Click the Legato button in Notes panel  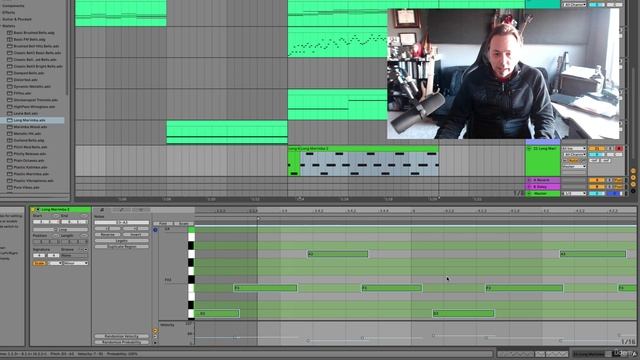122,241
